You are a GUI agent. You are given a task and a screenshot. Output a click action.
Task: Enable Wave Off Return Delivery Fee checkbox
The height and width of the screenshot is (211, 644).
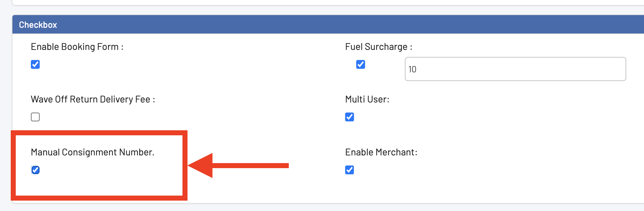click(x=35, y=117)
